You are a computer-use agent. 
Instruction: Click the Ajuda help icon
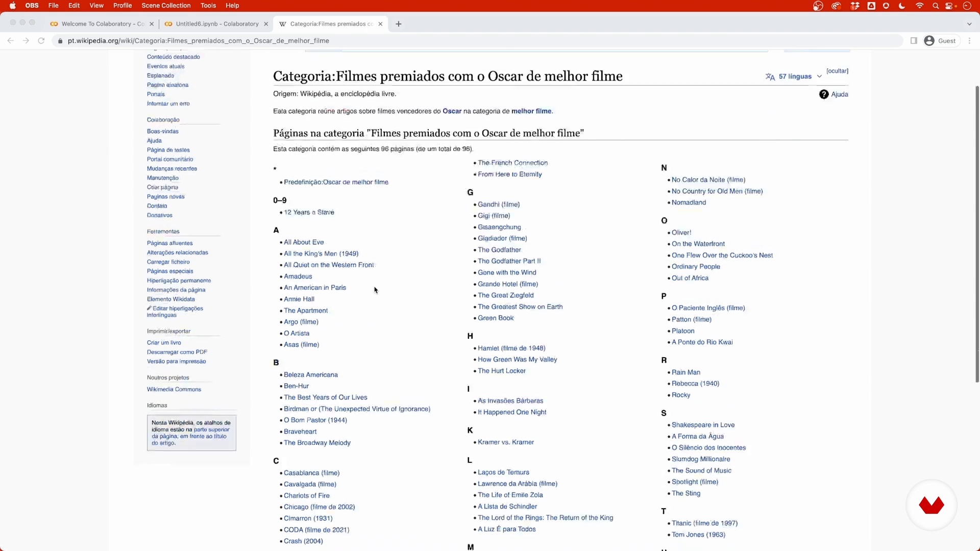pos(824,94)
